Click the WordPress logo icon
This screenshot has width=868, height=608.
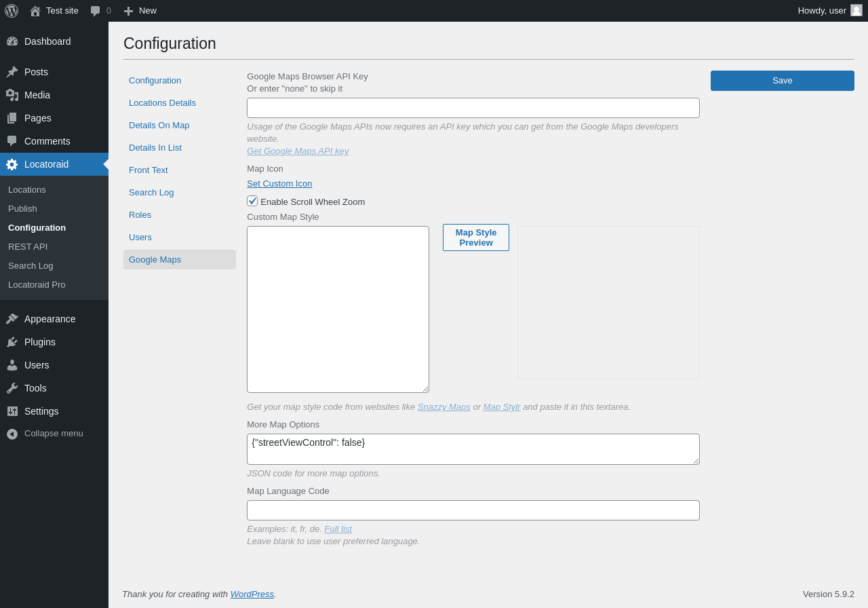[x=12, y=11]
